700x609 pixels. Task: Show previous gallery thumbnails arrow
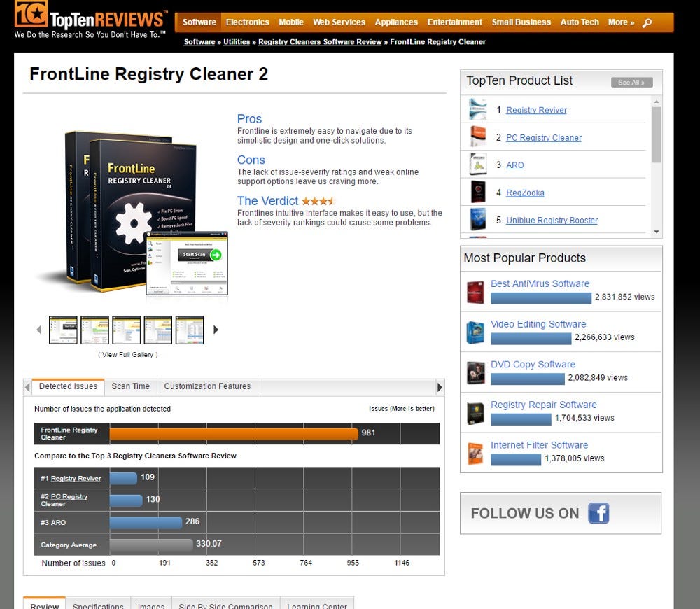pyautogui.click(x=38, y=330)
